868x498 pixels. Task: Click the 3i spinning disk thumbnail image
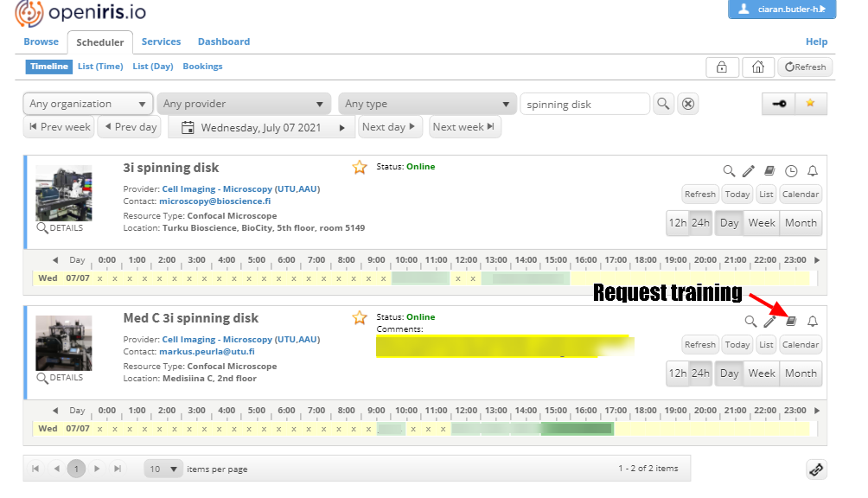pos(64,193)
